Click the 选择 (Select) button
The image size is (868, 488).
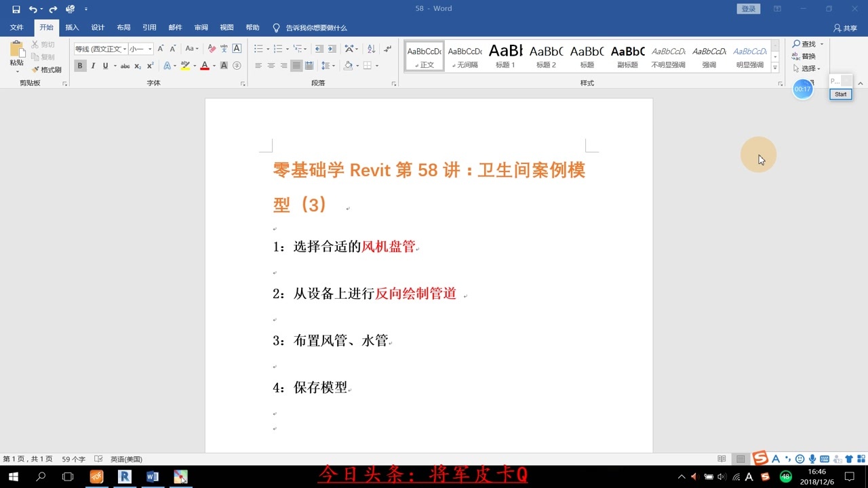point(806,68)
